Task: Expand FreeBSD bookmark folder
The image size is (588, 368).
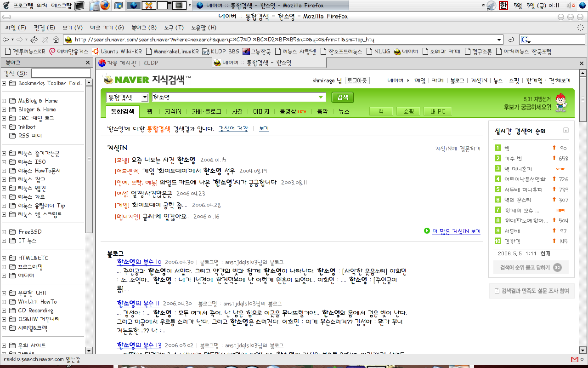Action: click(4, 232)
